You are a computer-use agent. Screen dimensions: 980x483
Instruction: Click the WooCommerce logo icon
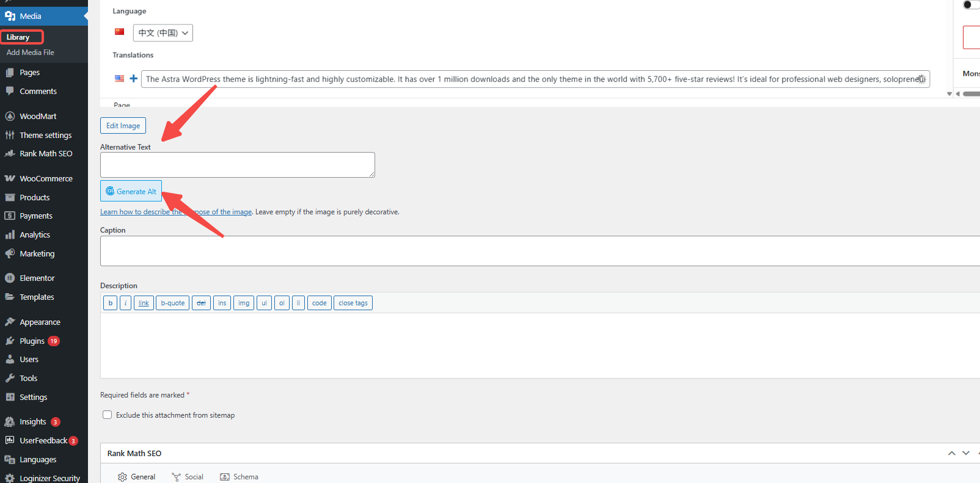(10, 178)
